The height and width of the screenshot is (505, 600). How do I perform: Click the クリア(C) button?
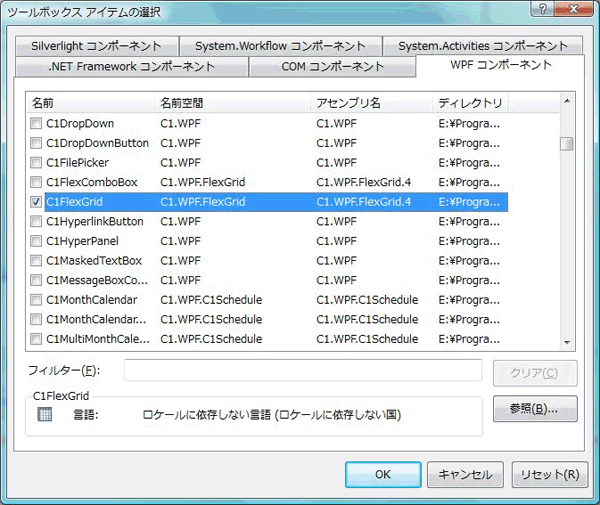pos(535,373)
